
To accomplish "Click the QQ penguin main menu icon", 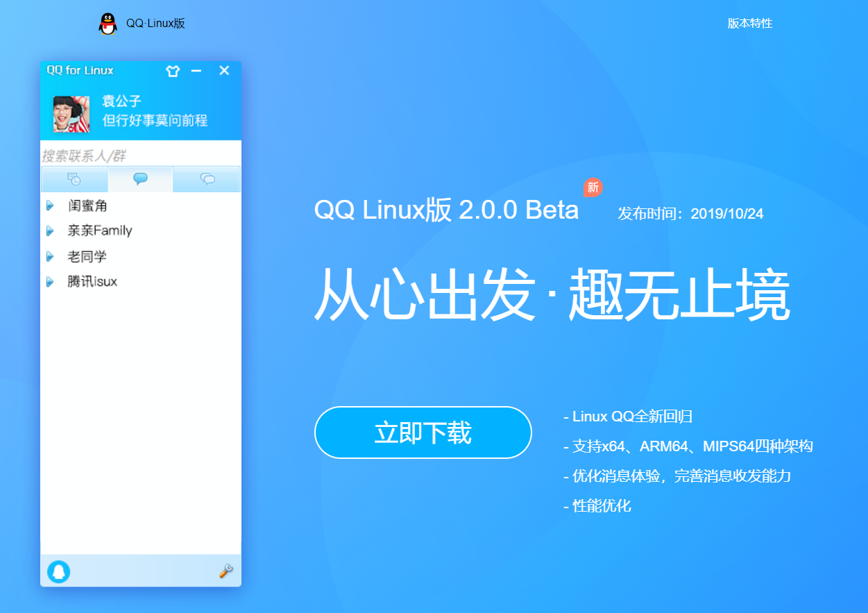I will (59, 571).
